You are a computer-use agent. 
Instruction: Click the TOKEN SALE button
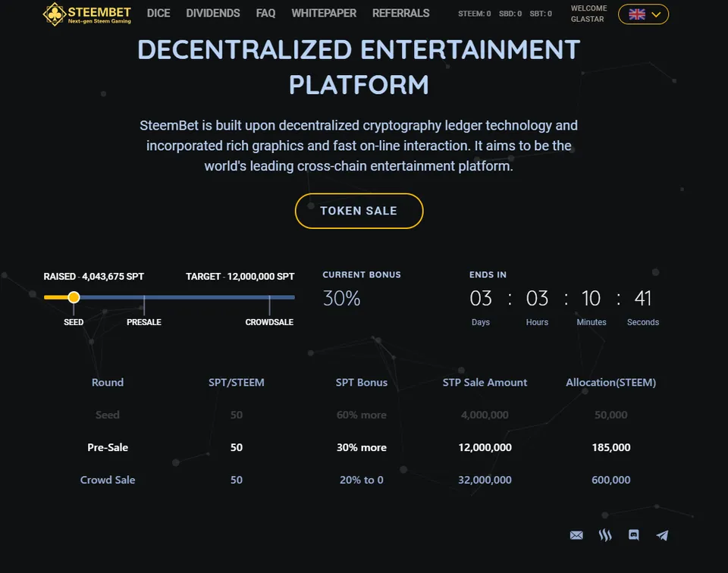pos(359,211)
